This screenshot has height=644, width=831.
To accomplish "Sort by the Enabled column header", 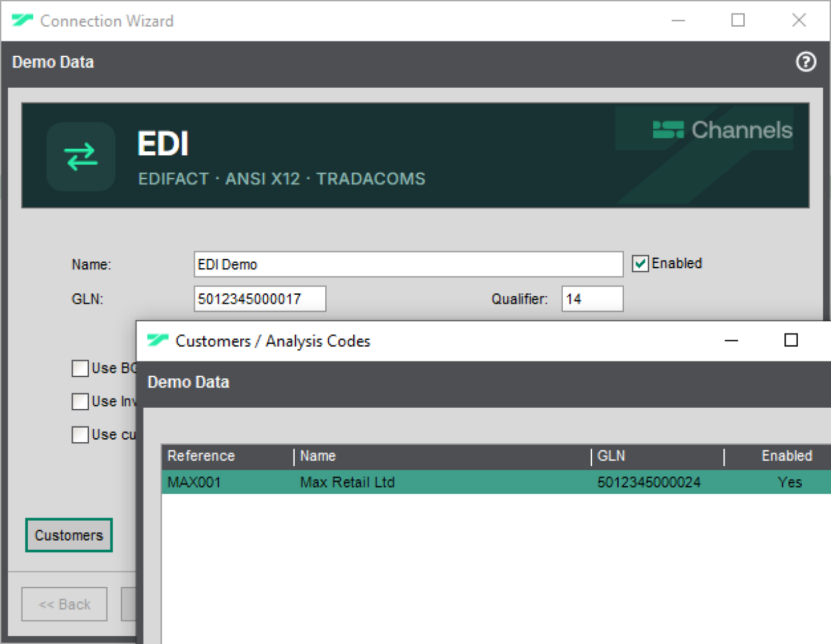I will click(778, 456).
